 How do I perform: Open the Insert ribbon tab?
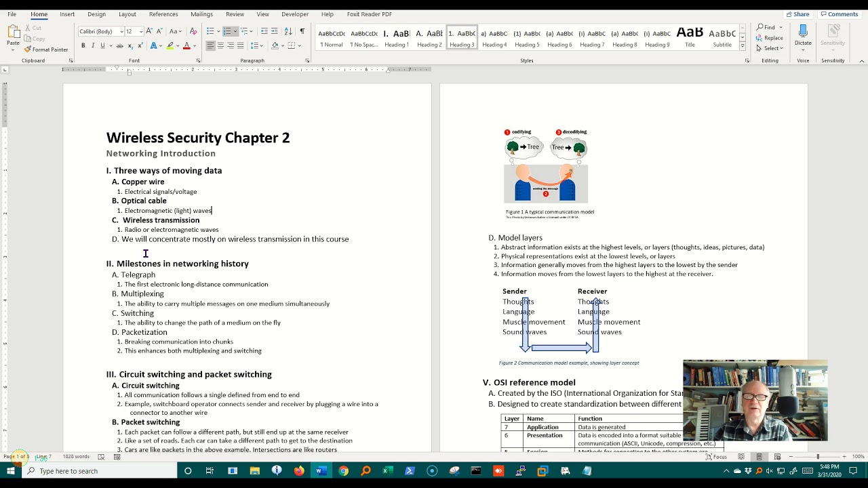coord(67,14)
